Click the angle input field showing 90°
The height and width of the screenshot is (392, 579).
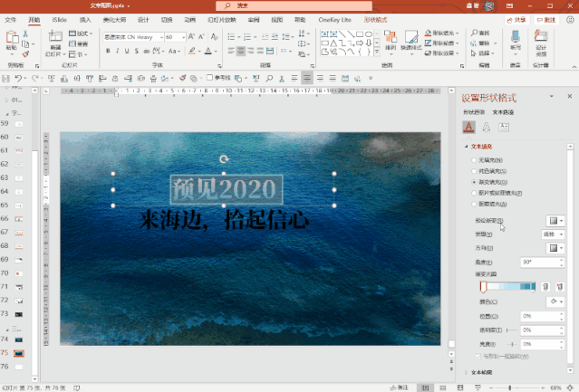point(539,263)
